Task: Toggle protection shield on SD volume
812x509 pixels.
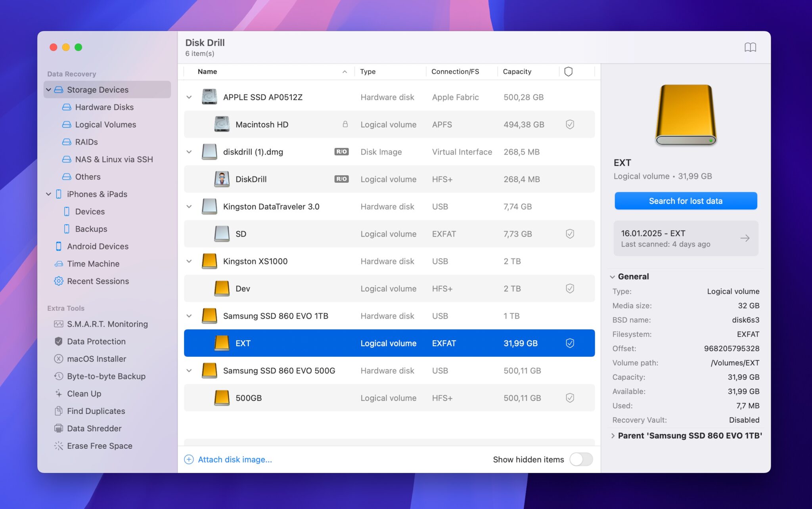Action: click(x=570, y=234)
